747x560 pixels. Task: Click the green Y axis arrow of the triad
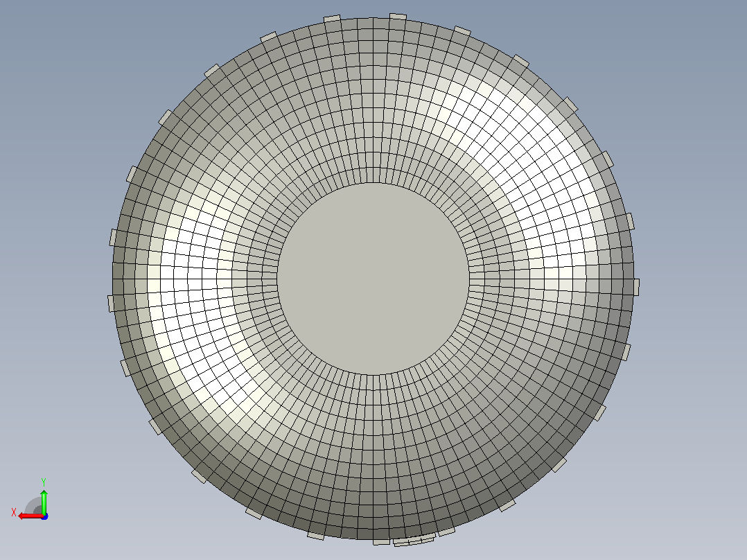click(44, 501)
